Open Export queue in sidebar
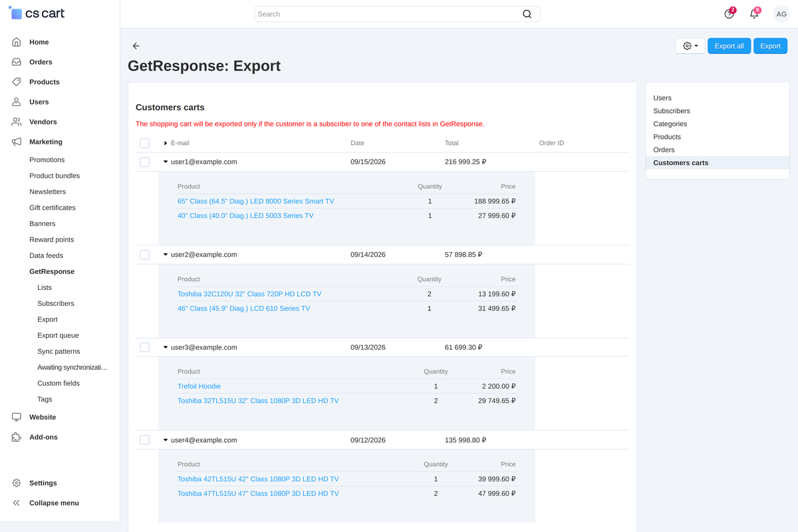798x532 pixels. [x=58, y=335]
